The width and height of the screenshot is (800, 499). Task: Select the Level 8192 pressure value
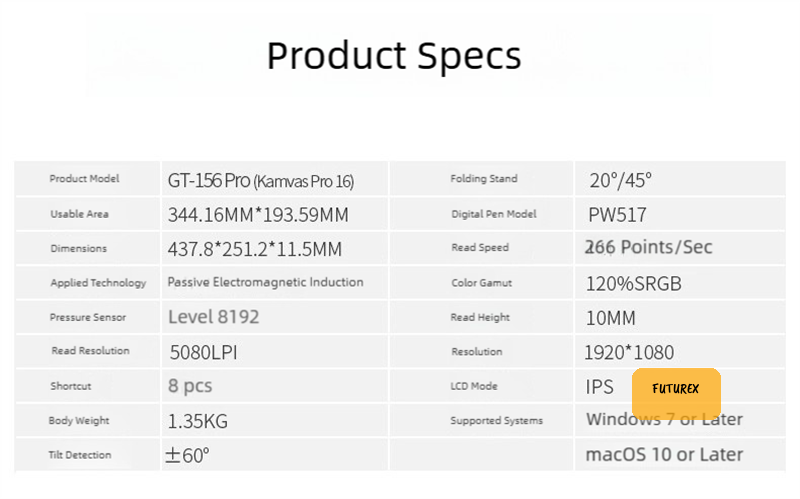(x=214, y=317)
